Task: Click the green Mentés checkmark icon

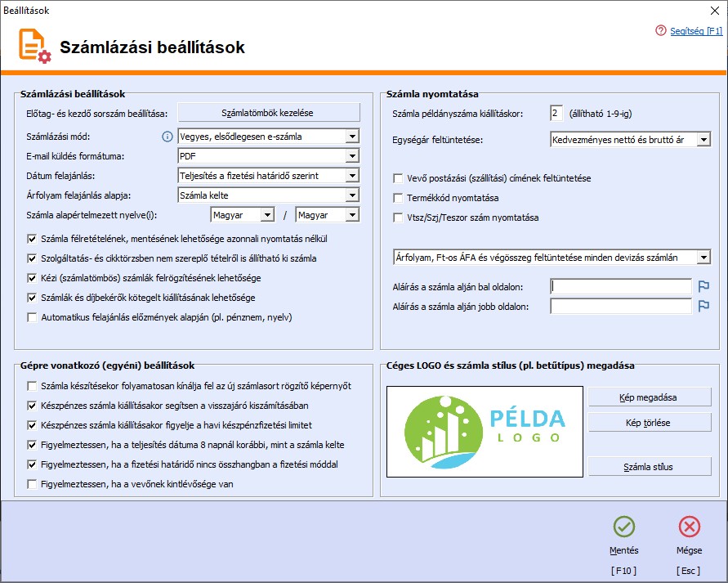Action: pos(624,526)
